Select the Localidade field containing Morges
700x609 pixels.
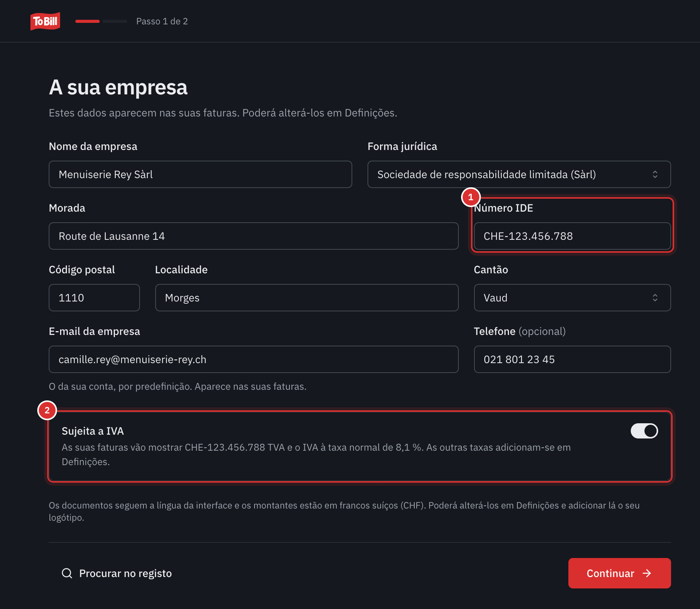[x=307, y=298]
